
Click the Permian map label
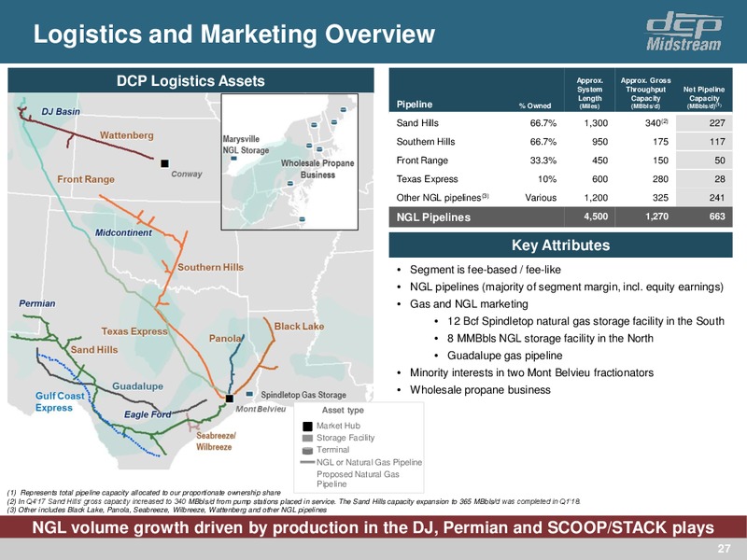(37, 303)
